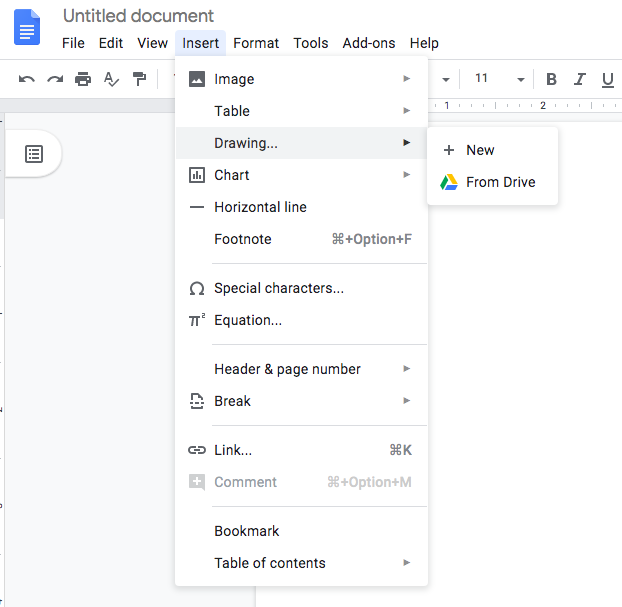Screen dimensions: 622x607
Task: Open the Format menu
Action: click(256, 43)
